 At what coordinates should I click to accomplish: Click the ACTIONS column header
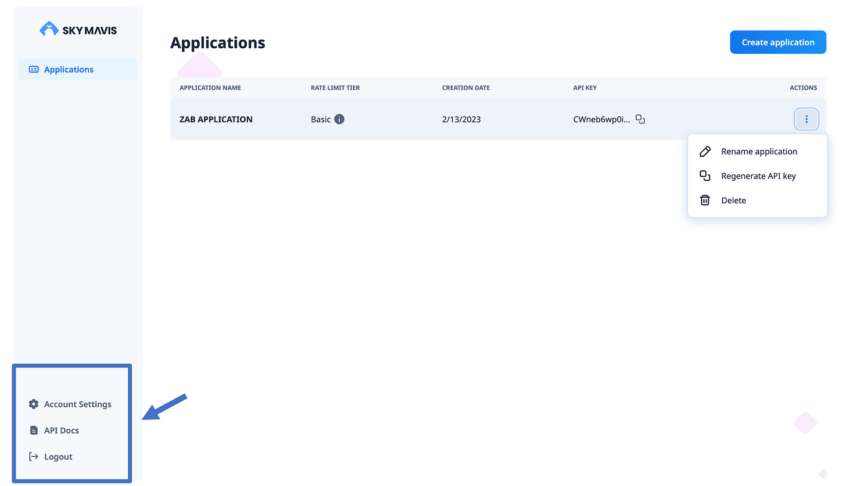click(x=803, y=88)
